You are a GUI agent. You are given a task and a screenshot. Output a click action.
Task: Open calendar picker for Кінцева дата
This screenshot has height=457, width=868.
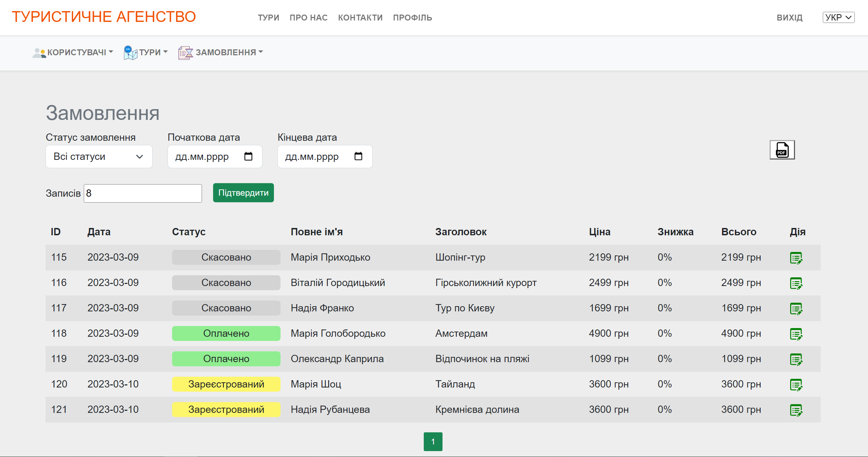[x=358, y=156]
